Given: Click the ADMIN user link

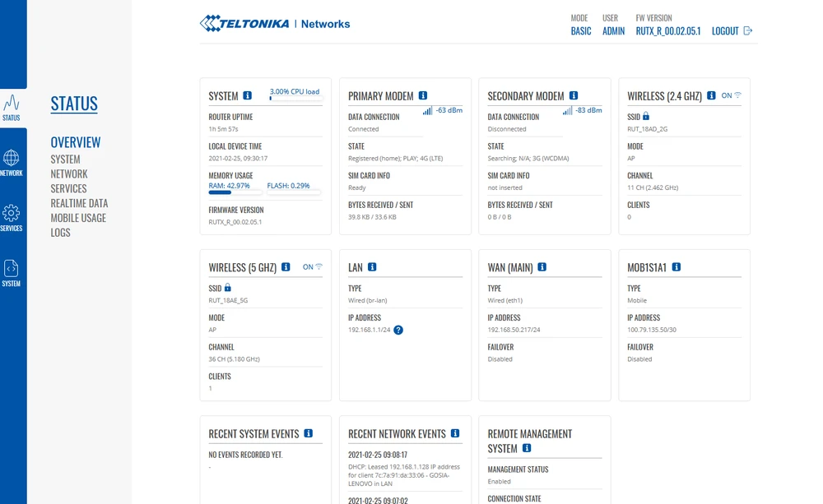Looking at the screenshot, I should (613, 31).
